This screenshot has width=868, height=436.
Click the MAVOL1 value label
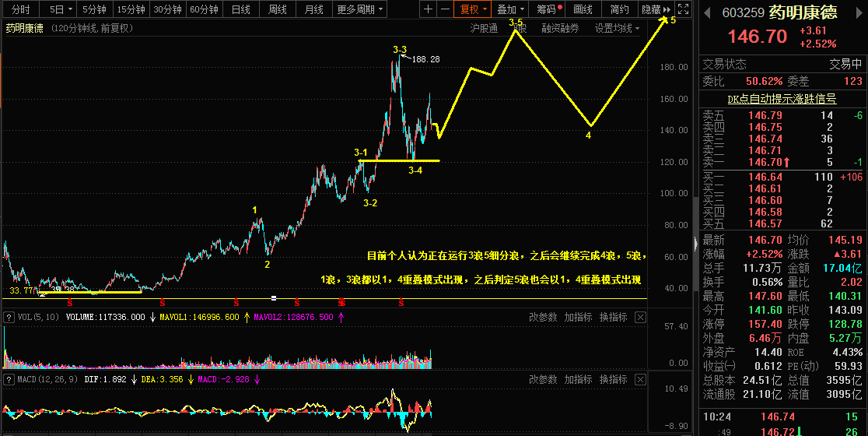[x=199, y=318]
